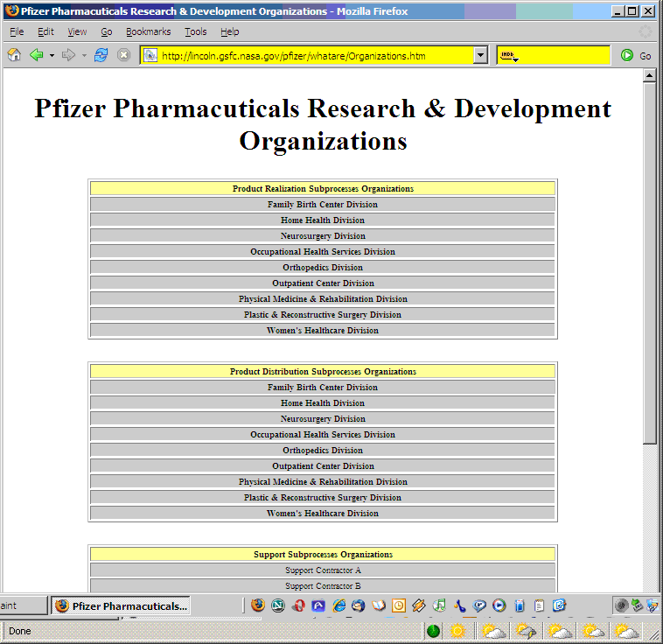Click the Support Contractor A row

pyautogui.click(x=323, y=570)
